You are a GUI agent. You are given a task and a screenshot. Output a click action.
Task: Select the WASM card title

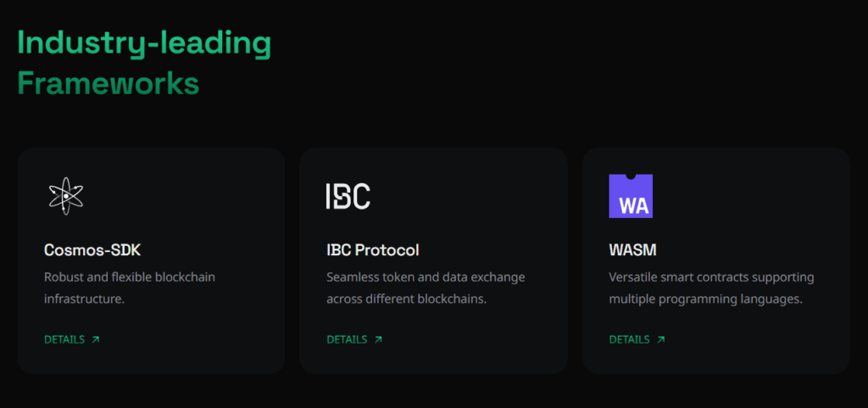632,250
